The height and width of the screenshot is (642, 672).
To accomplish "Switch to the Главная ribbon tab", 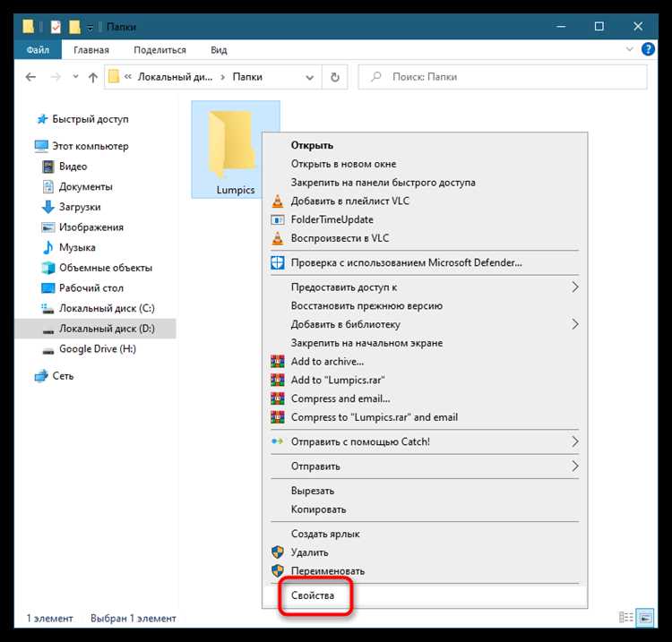I will pyautogui.click(x=91, y=50).
